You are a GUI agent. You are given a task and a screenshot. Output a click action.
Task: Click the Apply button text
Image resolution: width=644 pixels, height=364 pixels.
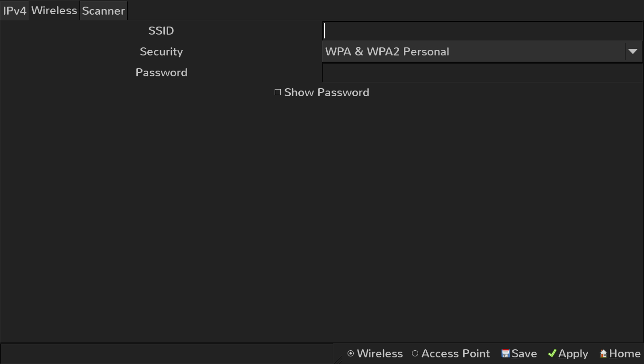pyautogui.click(x=573, y=354)
